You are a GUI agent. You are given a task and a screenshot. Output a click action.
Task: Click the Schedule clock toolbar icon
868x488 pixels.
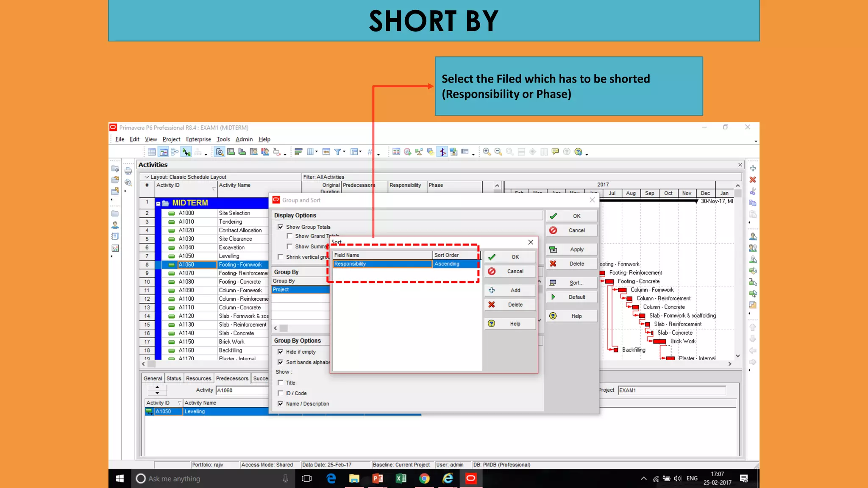click(407, 152)
